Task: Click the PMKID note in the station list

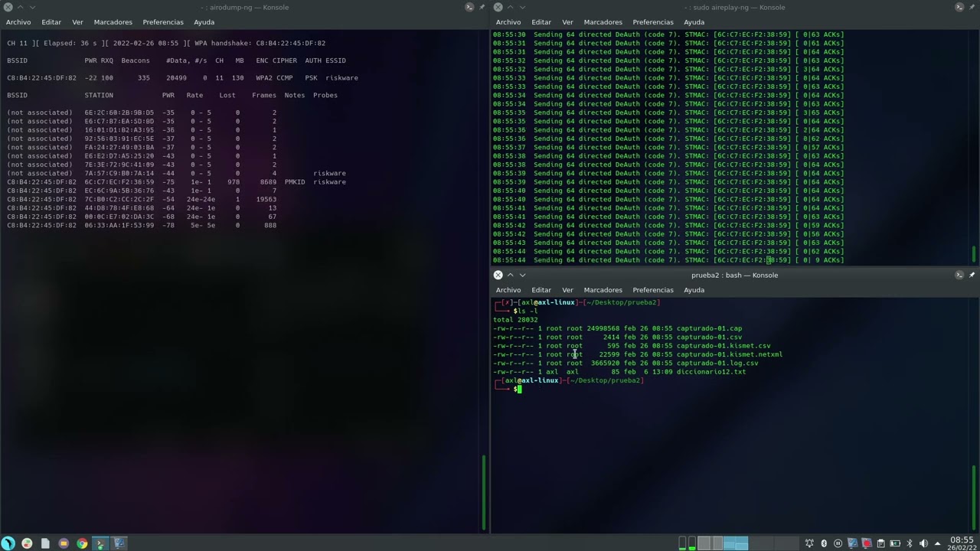Action: (295, 182)
